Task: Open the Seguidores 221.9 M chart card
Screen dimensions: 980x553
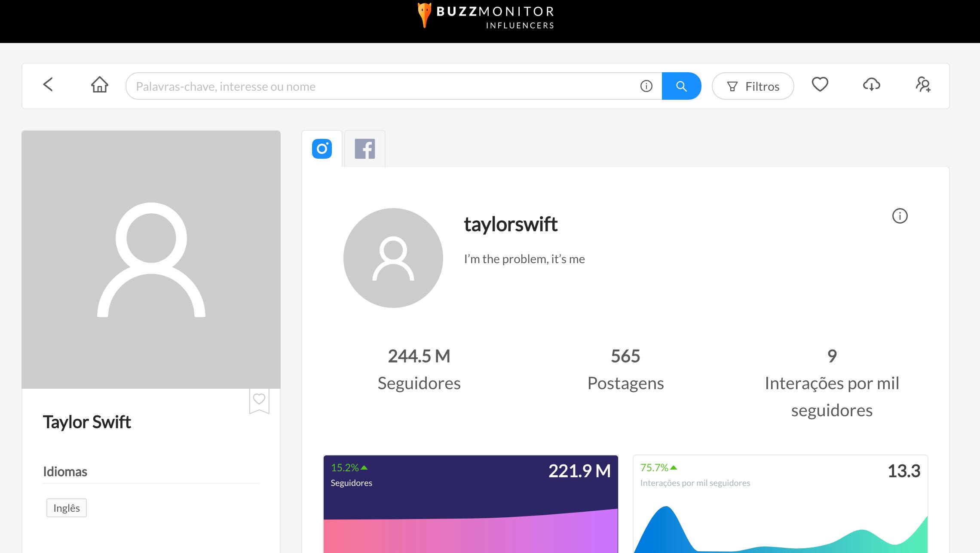Action: 471,504
